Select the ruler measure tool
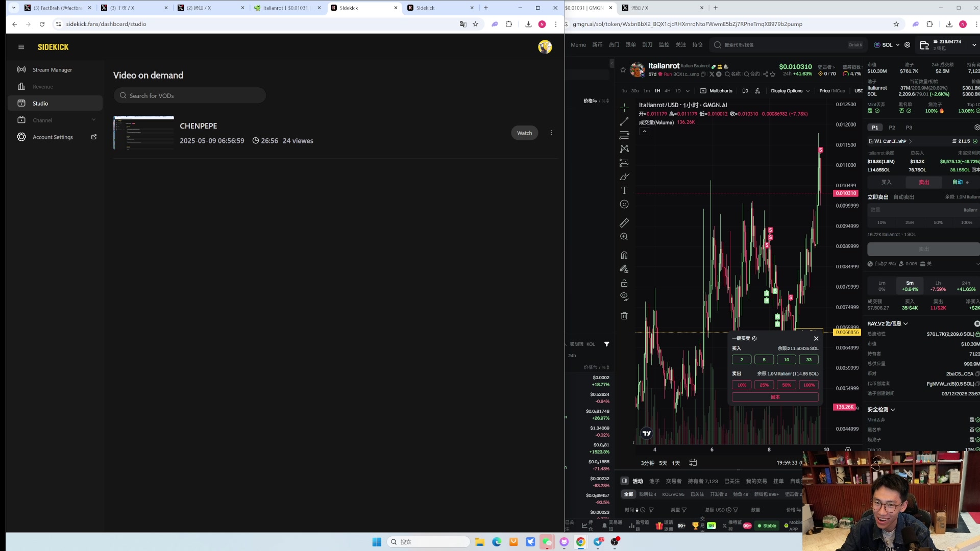The width and height of the screenshot is (980, 551). 624,223
